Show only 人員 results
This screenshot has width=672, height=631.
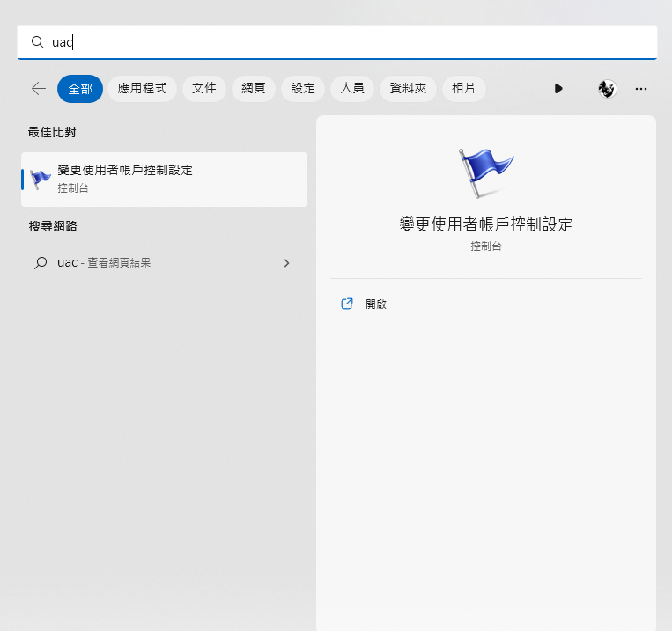tap(352, 89)
